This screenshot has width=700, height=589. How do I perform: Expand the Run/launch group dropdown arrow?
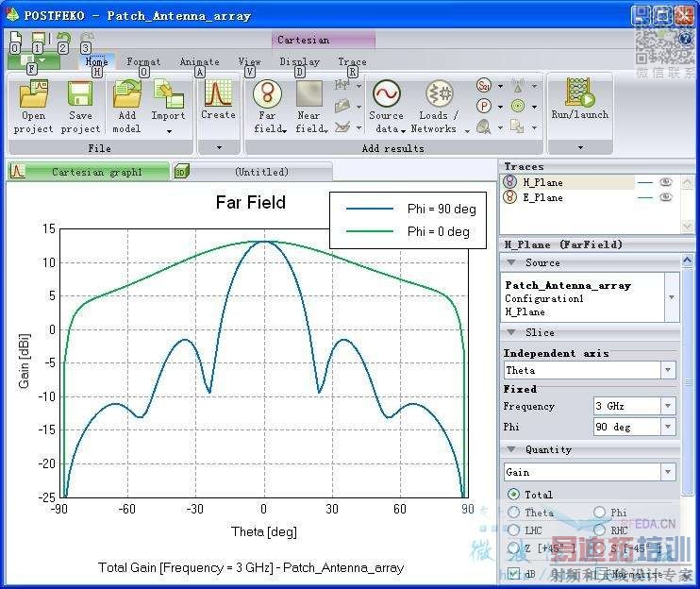tap(580, 147)
